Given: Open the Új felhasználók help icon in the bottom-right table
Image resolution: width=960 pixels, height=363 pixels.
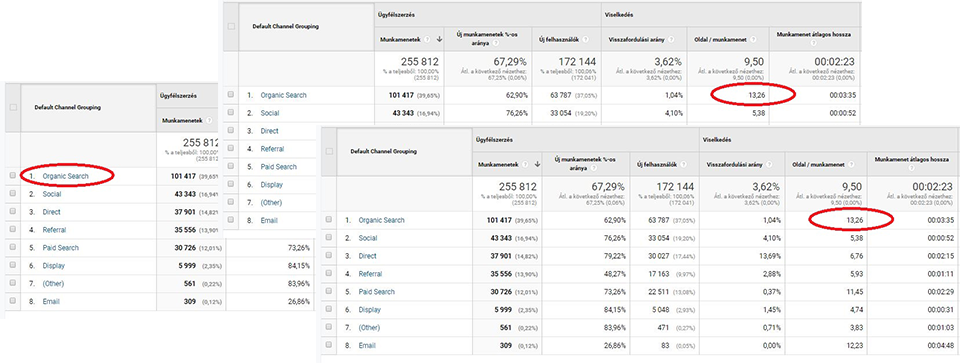Looking at the screenshot, I should [x=683, y=164].
